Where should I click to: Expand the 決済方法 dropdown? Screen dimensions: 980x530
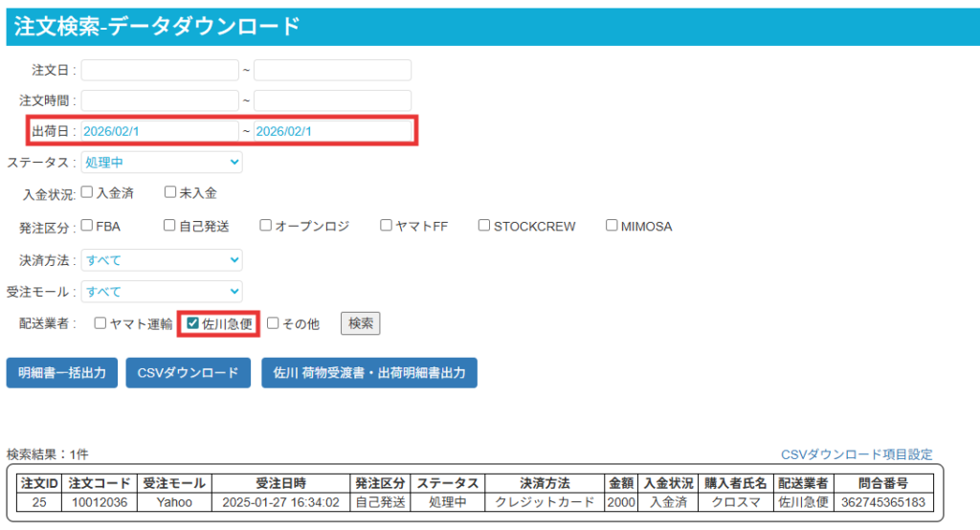pos(162,260)
